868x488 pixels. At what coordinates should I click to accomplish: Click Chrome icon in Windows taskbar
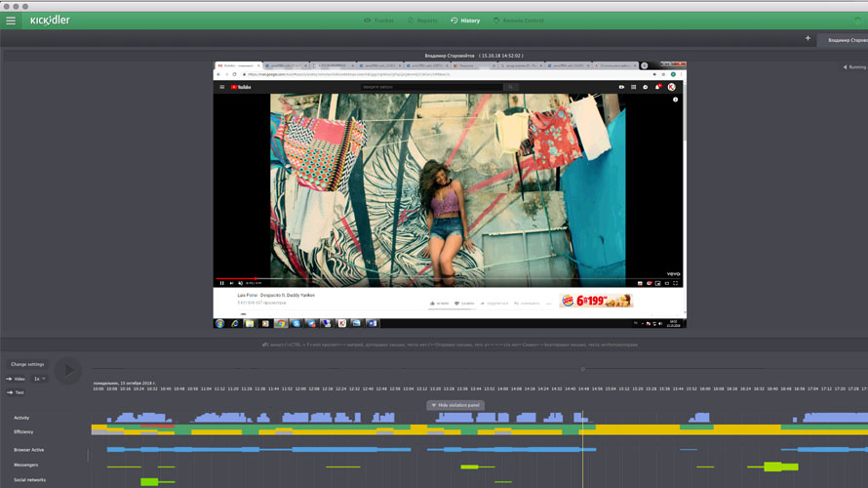(x=281, y=323)
